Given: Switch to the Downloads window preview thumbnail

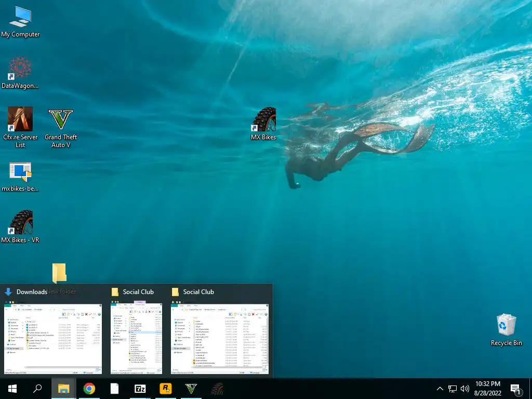Looking at the screenshot, I should (x=53, y=339).
